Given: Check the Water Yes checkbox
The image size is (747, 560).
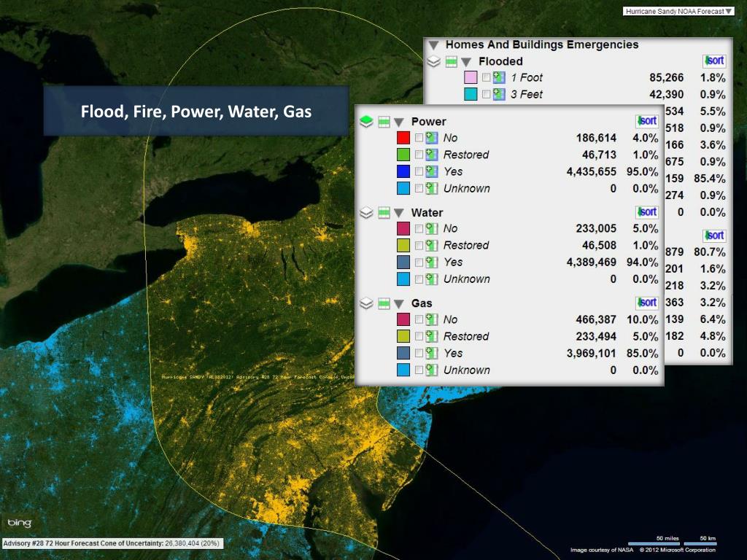Looking at the screenshot, I should click(x=419, y=262).
